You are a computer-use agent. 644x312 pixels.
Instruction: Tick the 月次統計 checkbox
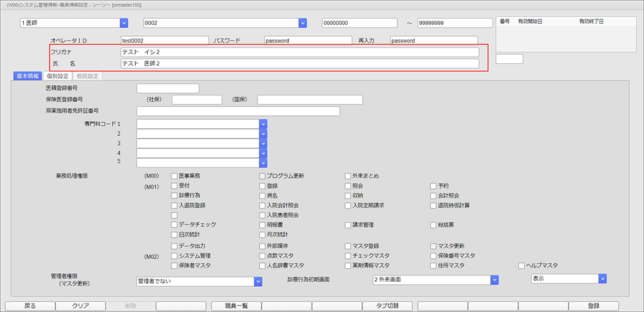(263, 235)
